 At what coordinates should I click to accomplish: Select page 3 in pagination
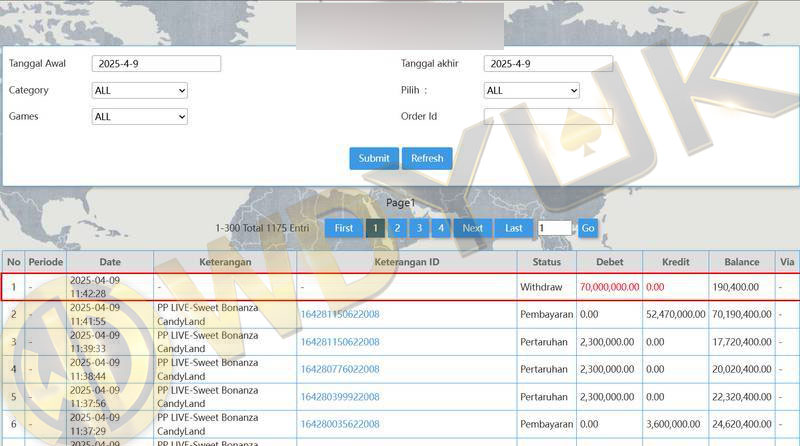click(x=419, y=228)
